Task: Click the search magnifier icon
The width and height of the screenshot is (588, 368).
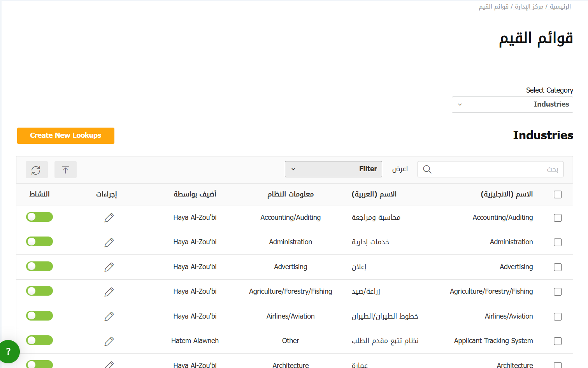Action: coord(427,170)
